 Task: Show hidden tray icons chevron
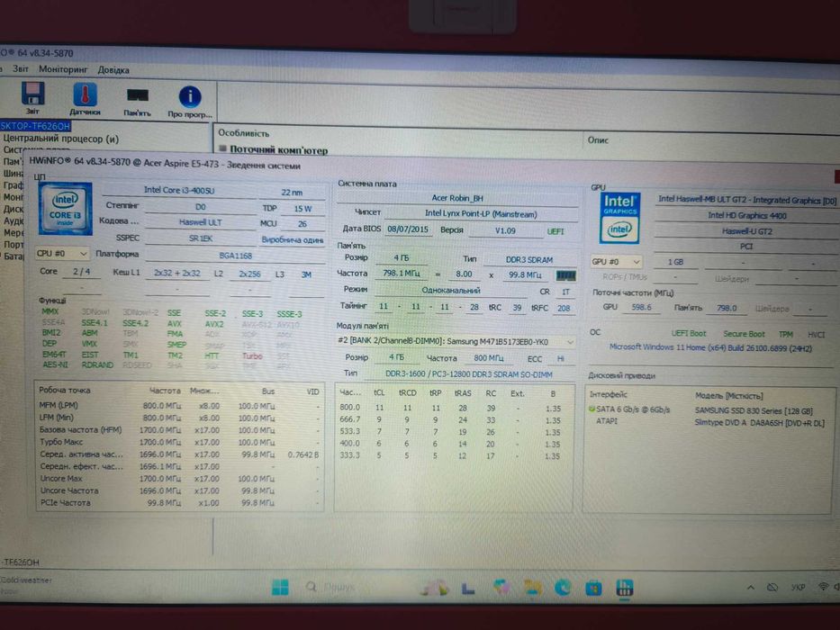(751, 587)
